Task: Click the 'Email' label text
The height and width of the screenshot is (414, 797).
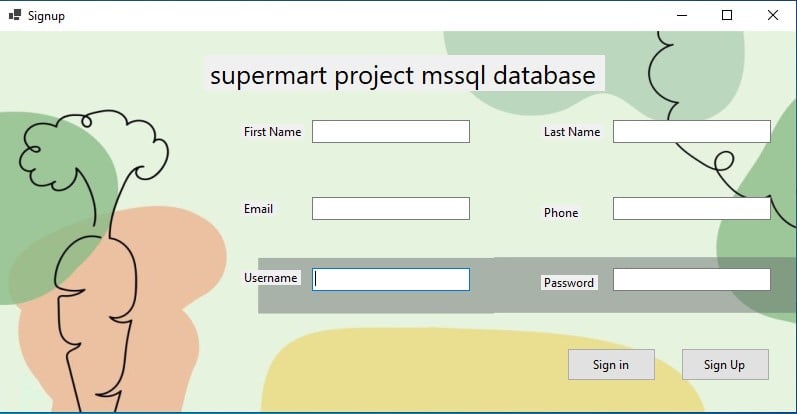Action: pos(258,209)
